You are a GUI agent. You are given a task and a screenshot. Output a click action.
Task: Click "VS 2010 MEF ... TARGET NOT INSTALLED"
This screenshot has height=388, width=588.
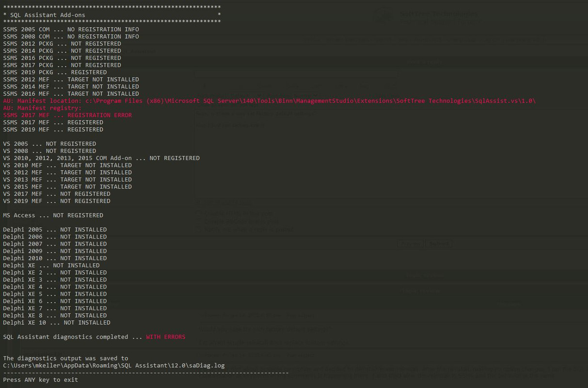point(67,165)
